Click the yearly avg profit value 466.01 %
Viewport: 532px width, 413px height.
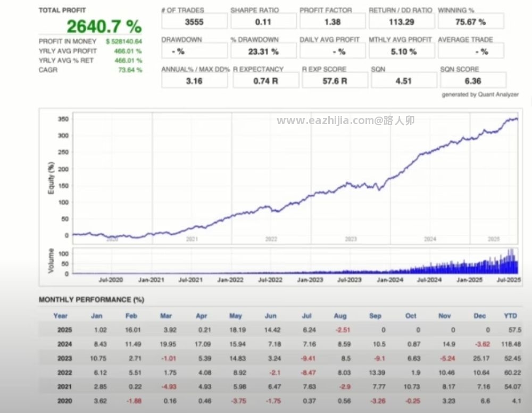(x=128, y=51)
